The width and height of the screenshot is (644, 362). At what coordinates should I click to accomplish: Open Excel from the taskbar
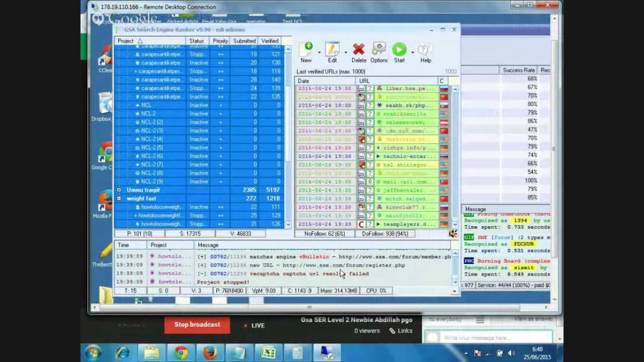[x=269, y=353]
